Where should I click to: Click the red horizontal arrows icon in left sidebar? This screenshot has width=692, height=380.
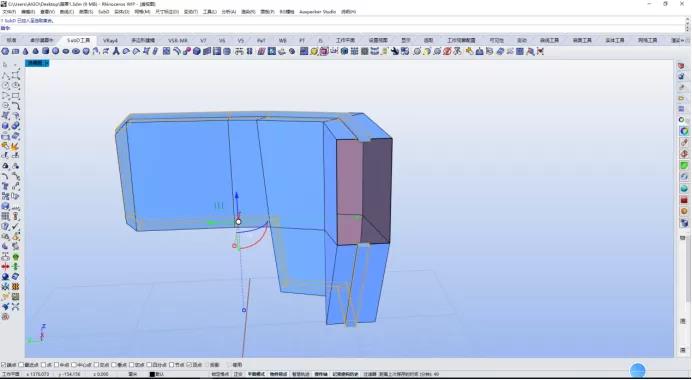click(x=5, y=267)
